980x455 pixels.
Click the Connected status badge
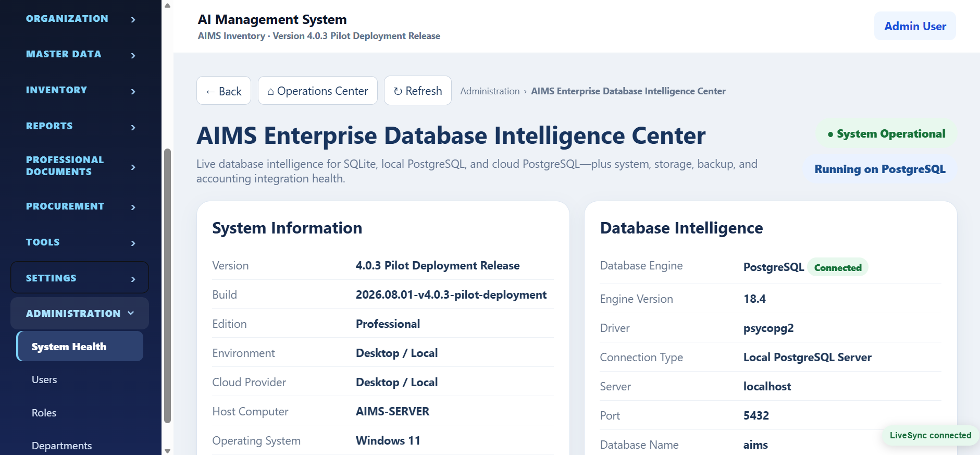click(838, 267)
